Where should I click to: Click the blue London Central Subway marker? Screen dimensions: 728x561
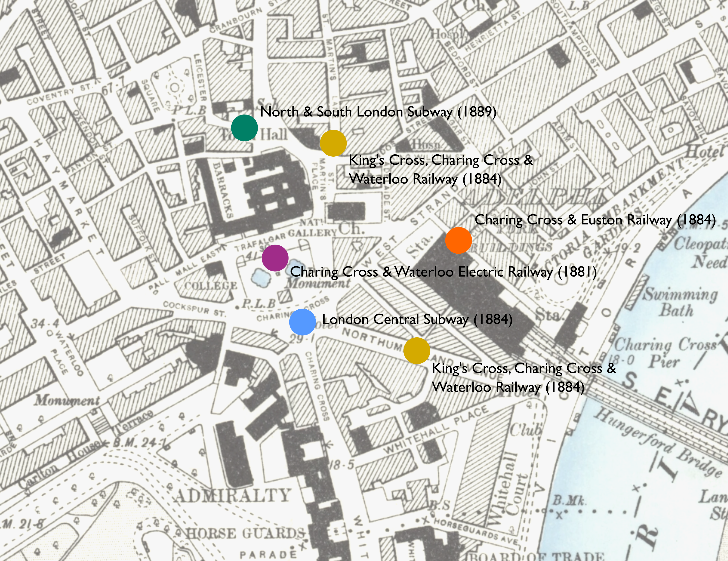pos(302,322)
